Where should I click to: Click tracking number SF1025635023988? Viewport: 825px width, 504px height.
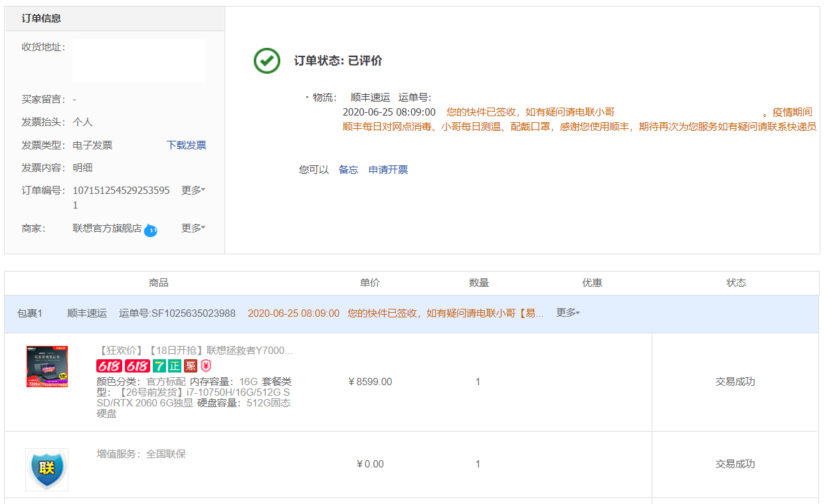click(193, 313)
